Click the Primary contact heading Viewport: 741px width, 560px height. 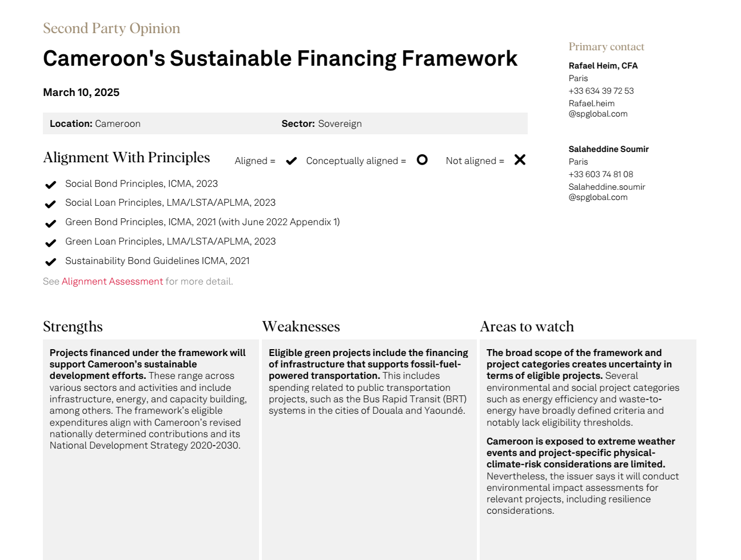tap(606, 47)
